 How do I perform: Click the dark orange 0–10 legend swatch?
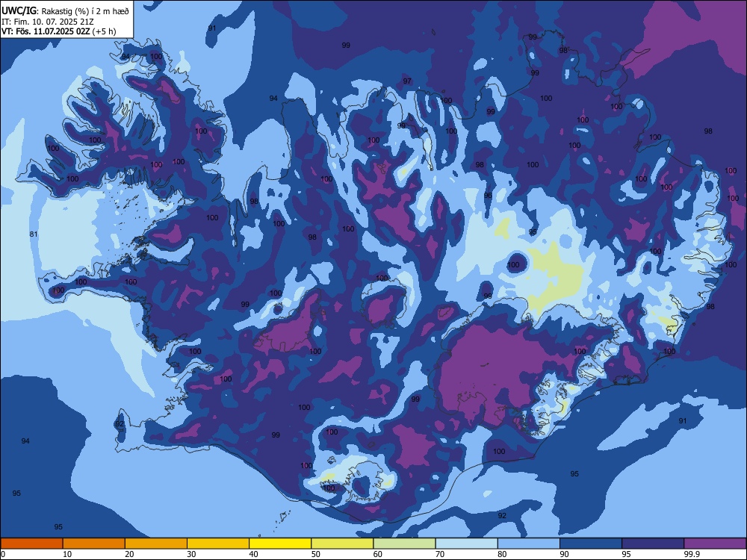point(31,544)
